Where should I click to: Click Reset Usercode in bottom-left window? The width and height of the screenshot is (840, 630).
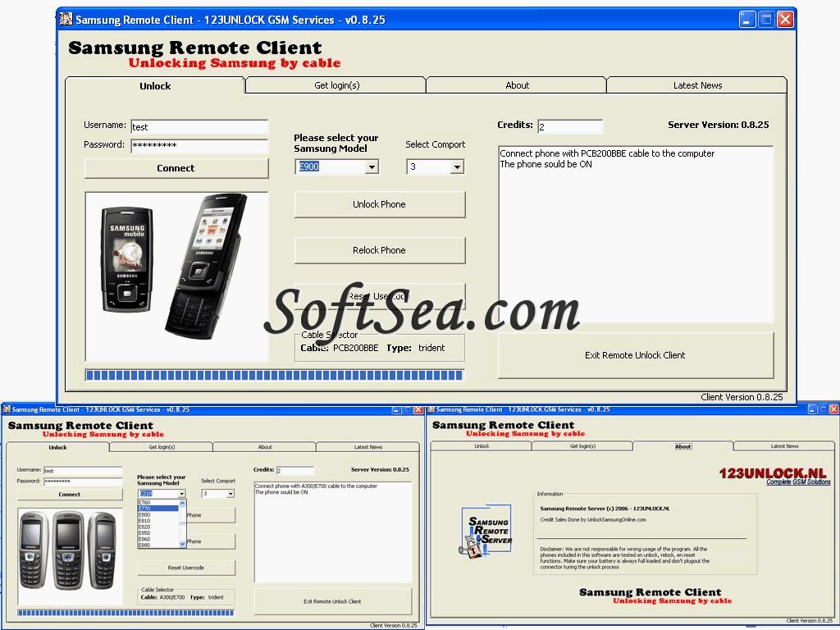click(x=186, y=568)
